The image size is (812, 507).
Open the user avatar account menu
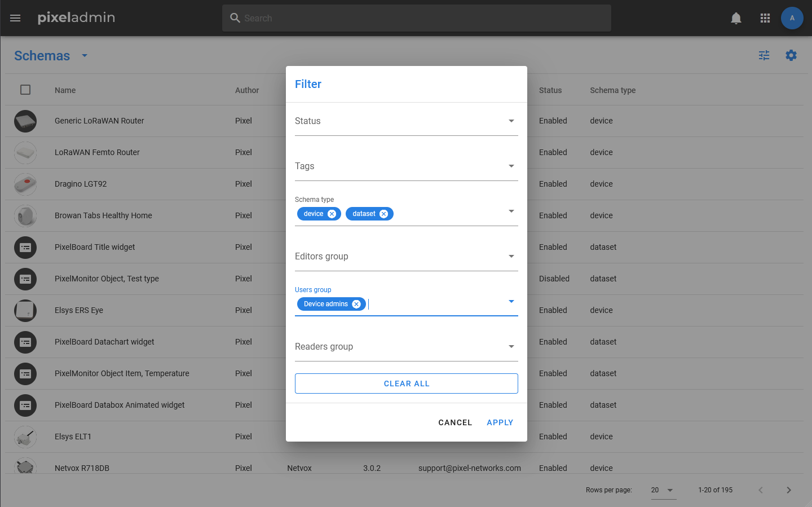(x=792, y=18)
